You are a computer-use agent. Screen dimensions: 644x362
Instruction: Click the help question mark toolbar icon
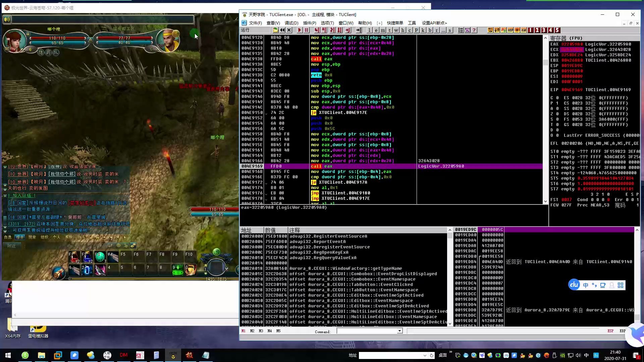pos(474,30)
